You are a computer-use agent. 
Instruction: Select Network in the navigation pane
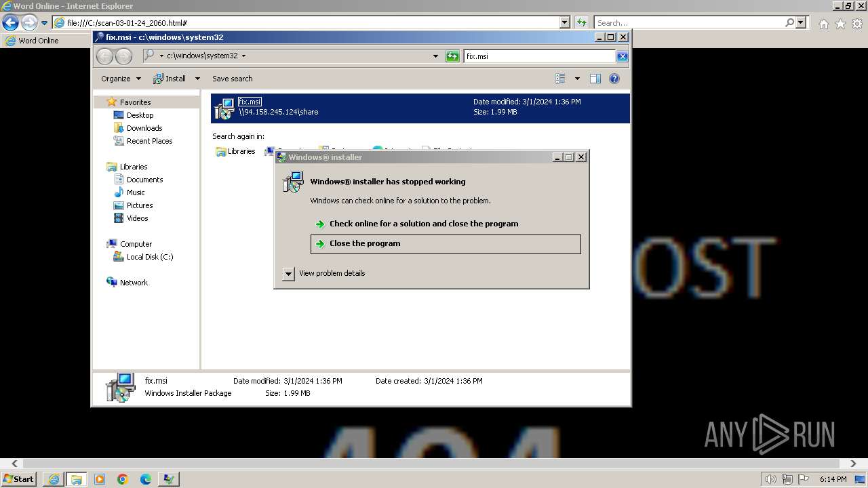coord(133,283)
